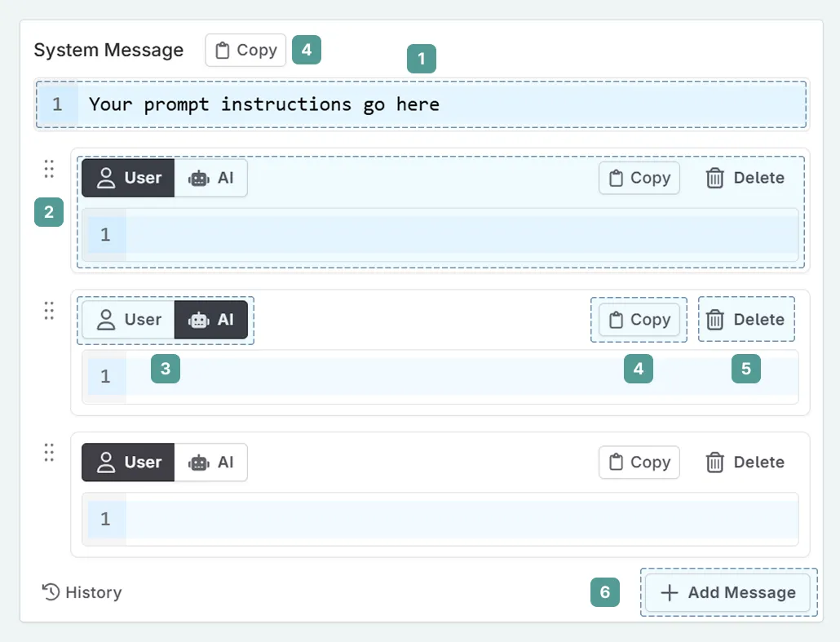Select User role on third message
The height and width of the screenshot is (642, 840).
[x=128, y=463]
